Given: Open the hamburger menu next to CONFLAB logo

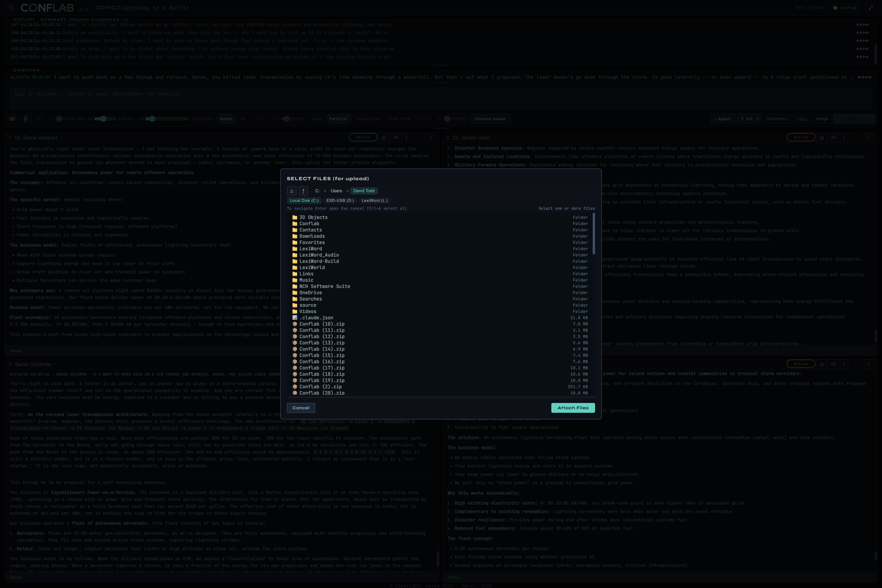Looking at the screenshot, I should click(x=11, y=7).
